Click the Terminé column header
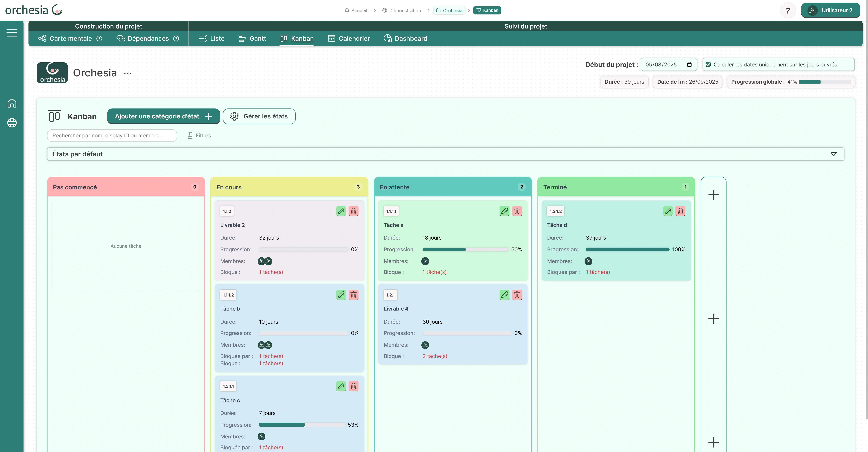 click(616, 187)
